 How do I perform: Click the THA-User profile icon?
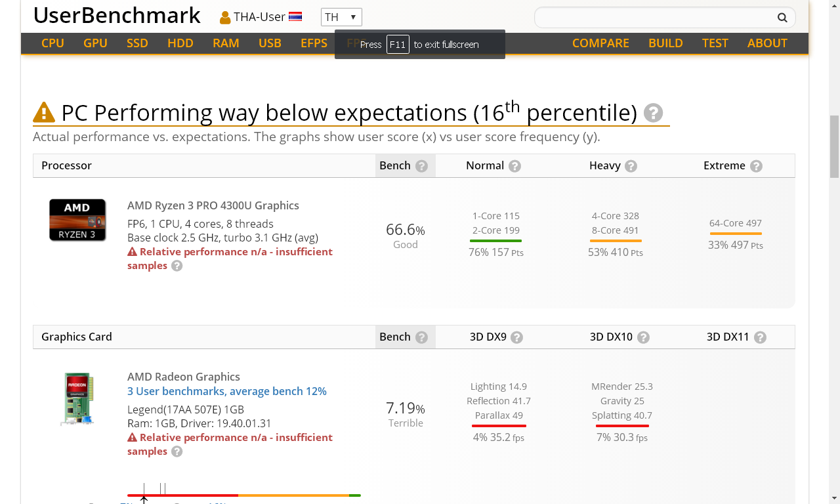click(225, 18)
